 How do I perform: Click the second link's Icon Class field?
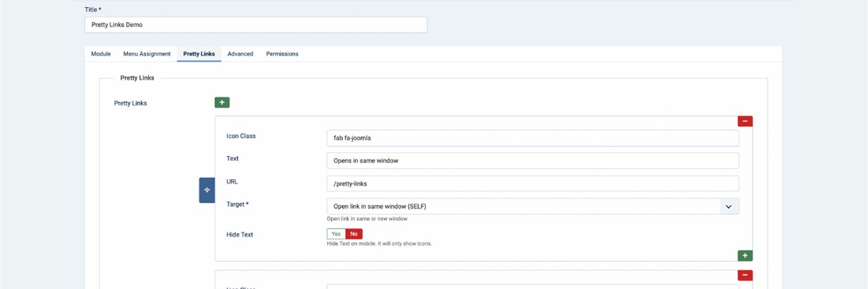[x=532, y=286]
